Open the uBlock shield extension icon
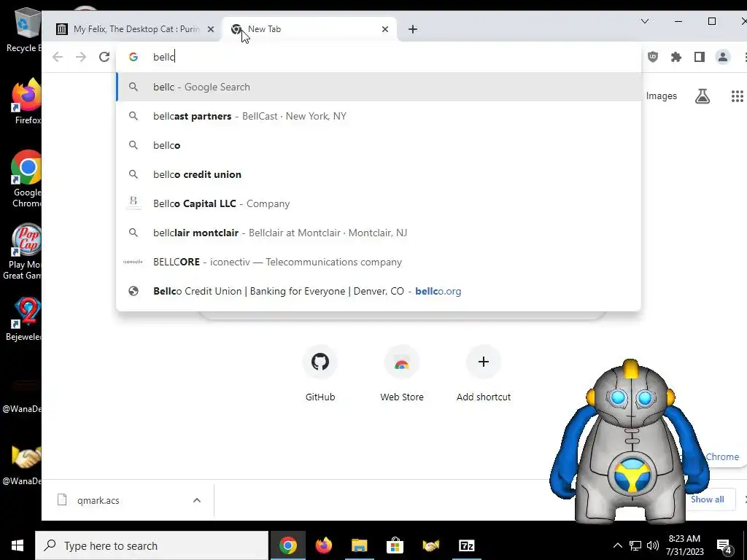Screen dimensions: 747x560 (x=653, y=57)
